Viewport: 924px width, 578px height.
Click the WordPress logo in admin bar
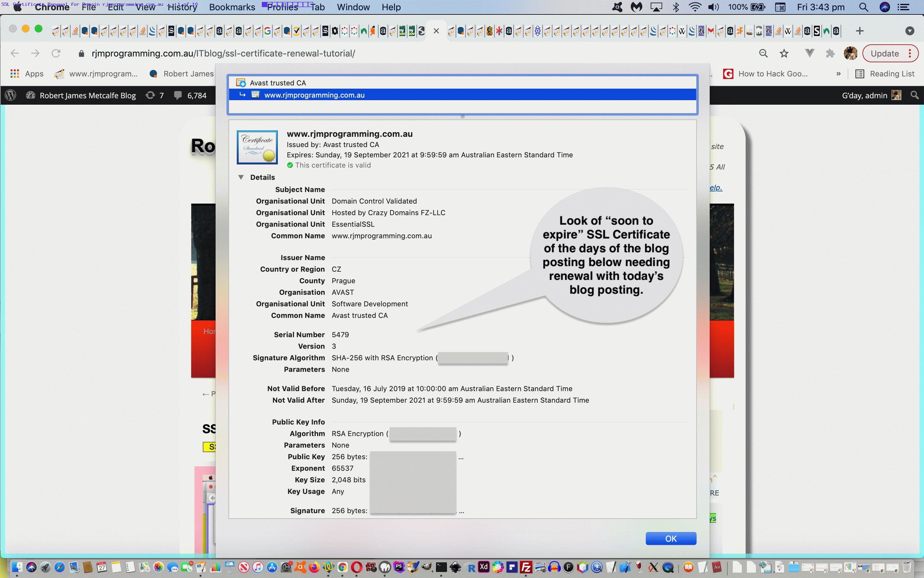click(x=11, y=95)
